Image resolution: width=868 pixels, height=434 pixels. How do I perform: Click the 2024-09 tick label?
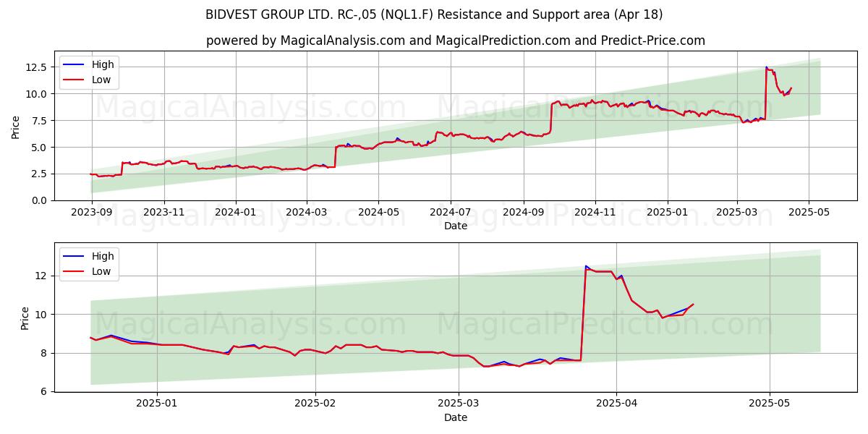click(524, 213)
